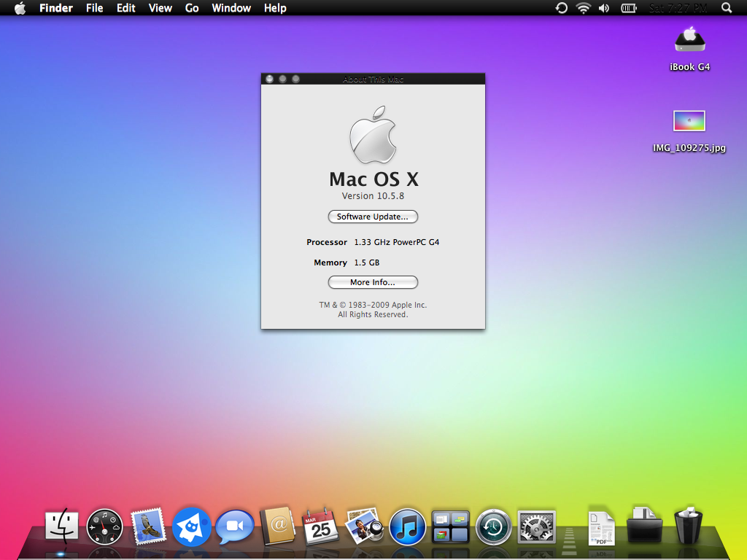This screenshot has width=747, height=560.
Task: Open the Apple menu
Action: point(20,8)
